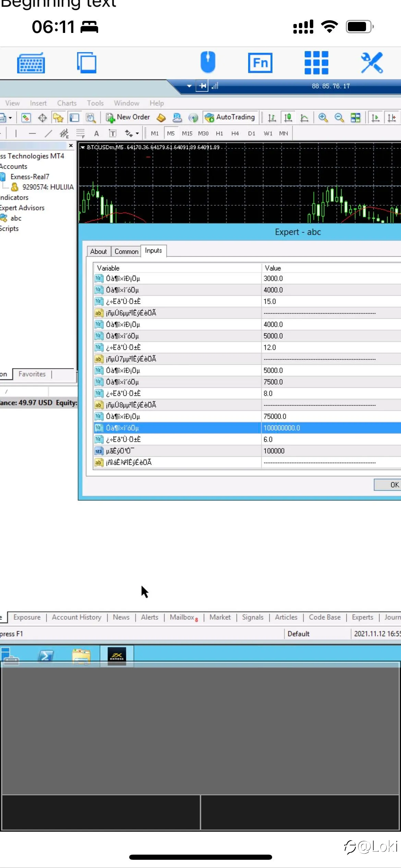Toggle the AutoTrading button
Screen dimensions: 401x868
pos(230,118)
